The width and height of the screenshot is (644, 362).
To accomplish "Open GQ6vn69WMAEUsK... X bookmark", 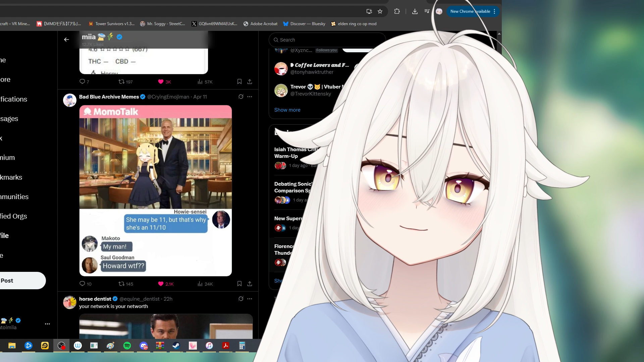I will [x=214, y=24].
